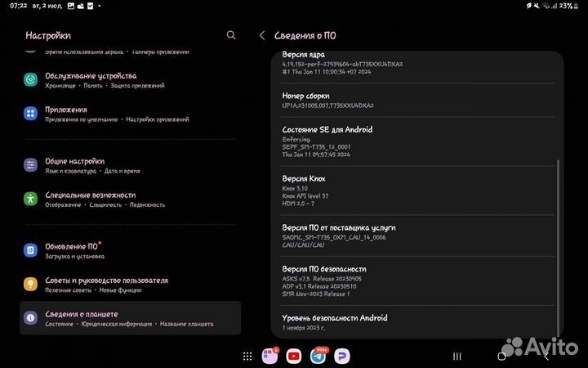
Task: Click the scrollbar in the software info panel
Action: click(559, 245)
